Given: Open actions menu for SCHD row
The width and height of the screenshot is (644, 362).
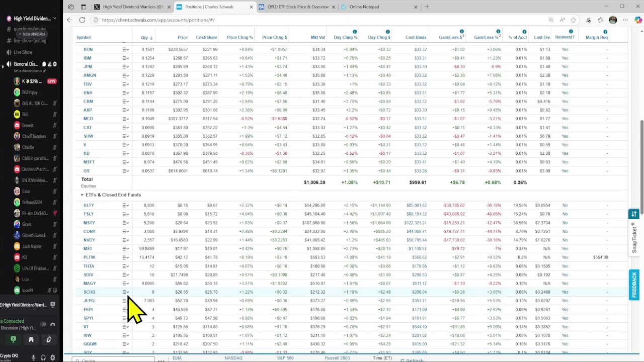Looking at the screenshot, I should pos(126,292).
